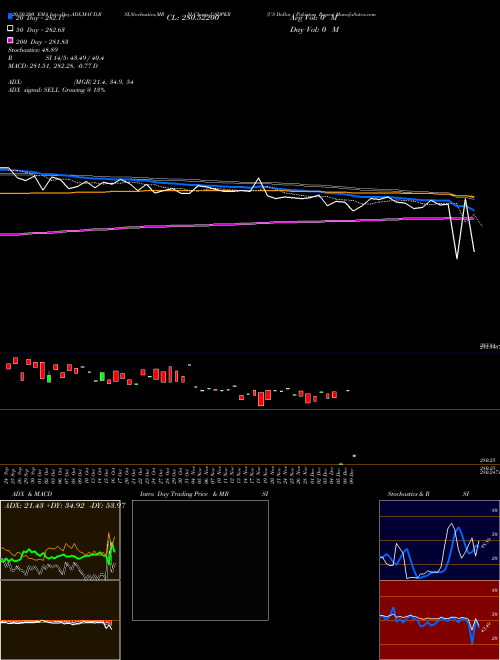This screenshot has width=500, height=660.
Task: Open the empty Intra Day Trading Price panel
Action: (x=200, y=560)
